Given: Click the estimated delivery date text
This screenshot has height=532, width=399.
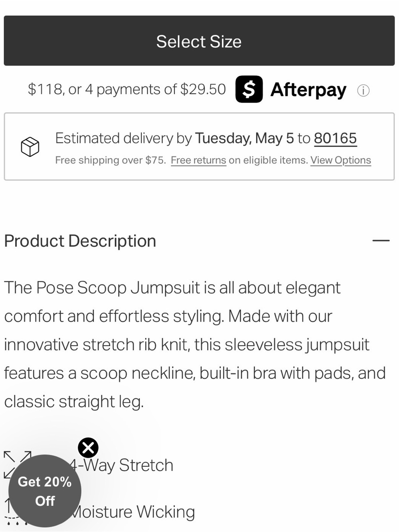Looking at the screenshot, I should click(x=244, y=138).
